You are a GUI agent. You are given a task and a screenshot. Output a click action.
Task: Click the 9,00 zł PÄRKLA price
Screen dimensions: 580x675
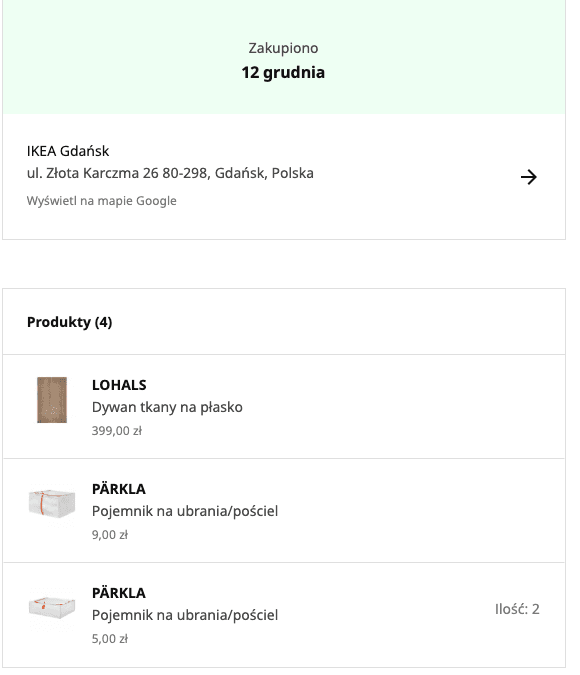pyautogui.click(x=110, y=535)
